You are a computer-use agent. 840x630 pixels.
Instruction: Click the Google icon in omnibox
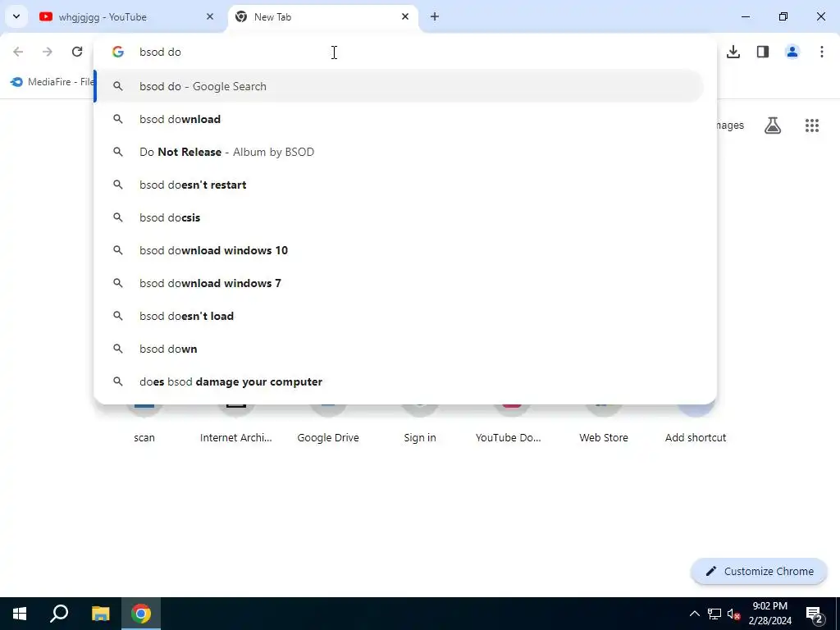[118, 52]
